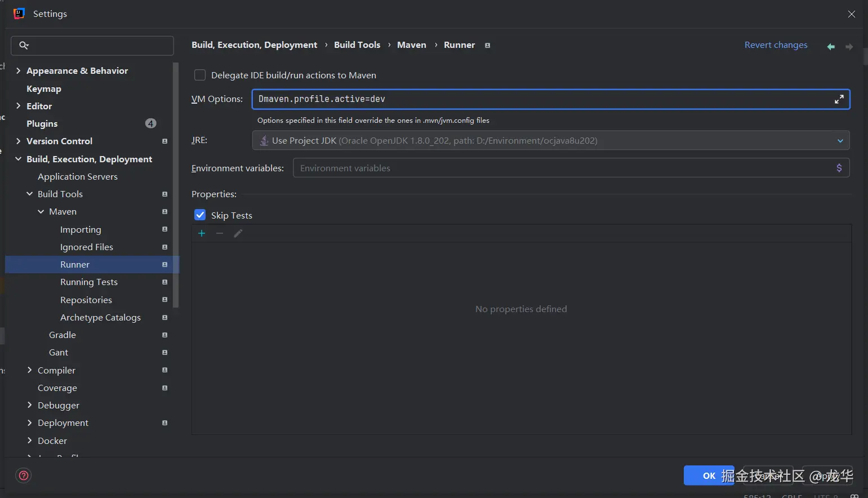
Task: Click the project icon on Repositories row
Action: [164, 300]
